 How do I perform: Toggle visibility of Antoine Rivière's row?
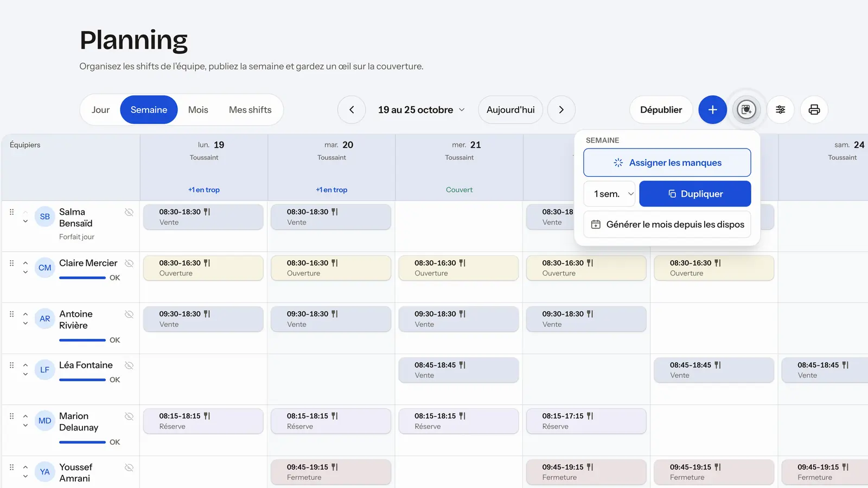tap(129, 314)
